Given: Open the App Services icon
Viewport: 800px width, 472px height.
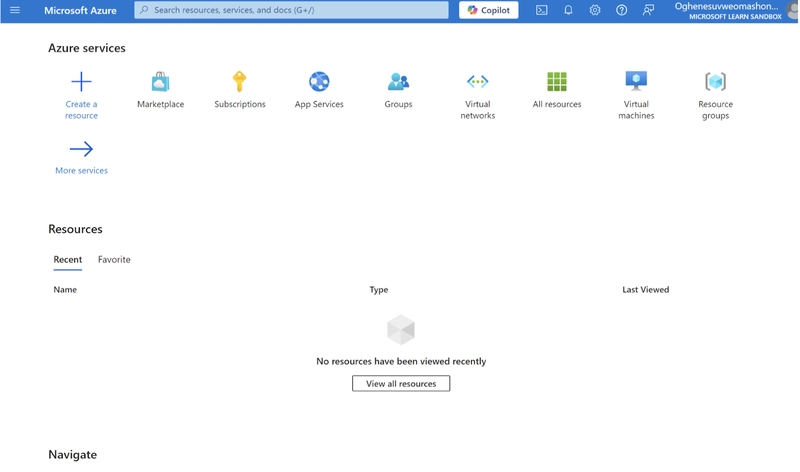Looking at the screenshot, I should tap(319, 82).
